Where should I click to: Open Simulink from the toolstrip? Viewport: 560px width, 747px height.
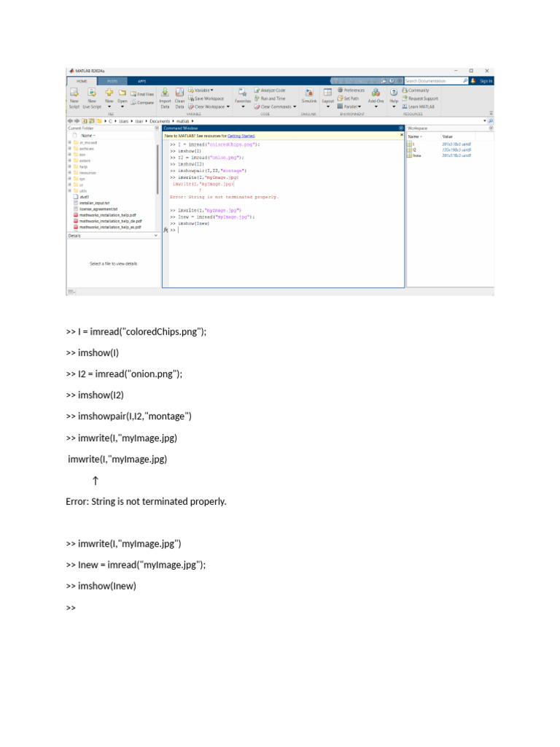point(309,95)
